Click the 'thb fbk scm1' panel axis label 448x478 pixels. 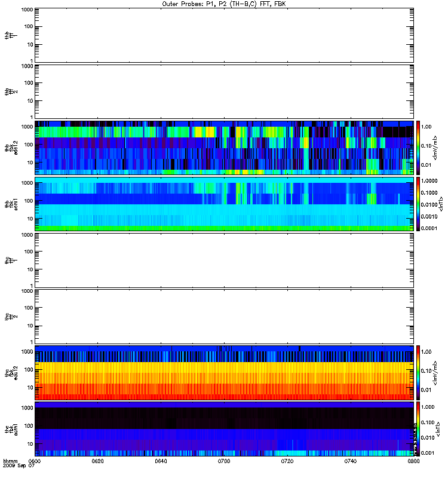(x=11, y=204)
